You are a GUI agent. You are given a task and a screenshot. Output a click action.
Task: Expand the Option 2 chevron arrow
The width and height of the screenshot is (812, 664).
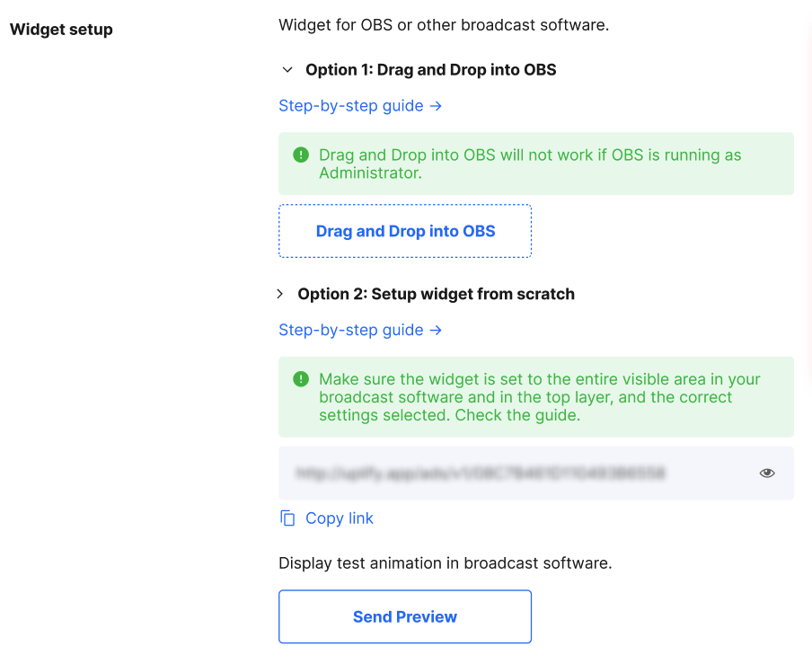pyautogui.click(x=280, y=294)
